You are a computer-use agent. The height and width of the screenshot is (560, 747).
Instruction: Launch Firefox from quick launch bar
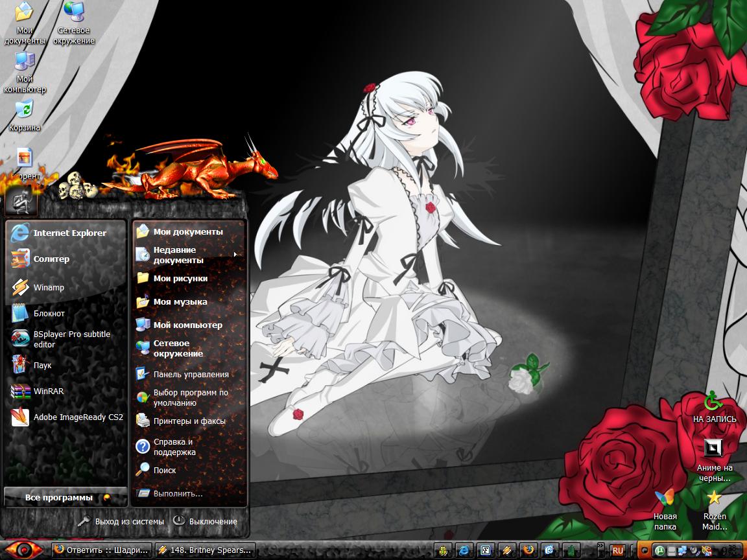528,550
